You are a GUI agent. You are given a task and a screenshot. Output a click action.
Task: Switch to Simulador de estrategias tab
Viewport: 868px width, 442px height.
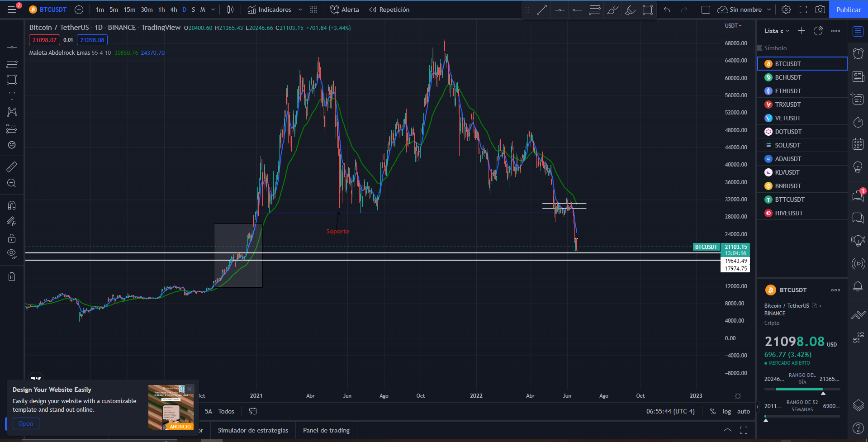click(x=253, y=430)
